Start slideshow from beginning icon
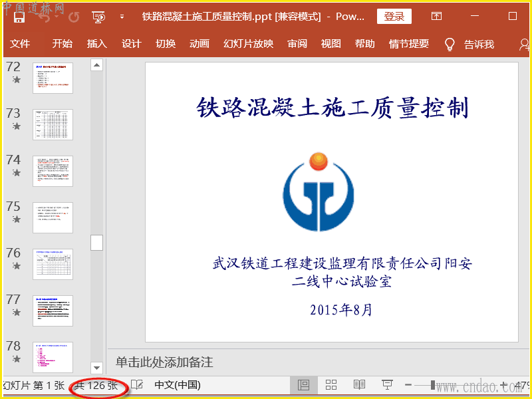The image size is (532, 399). point(98,17)
